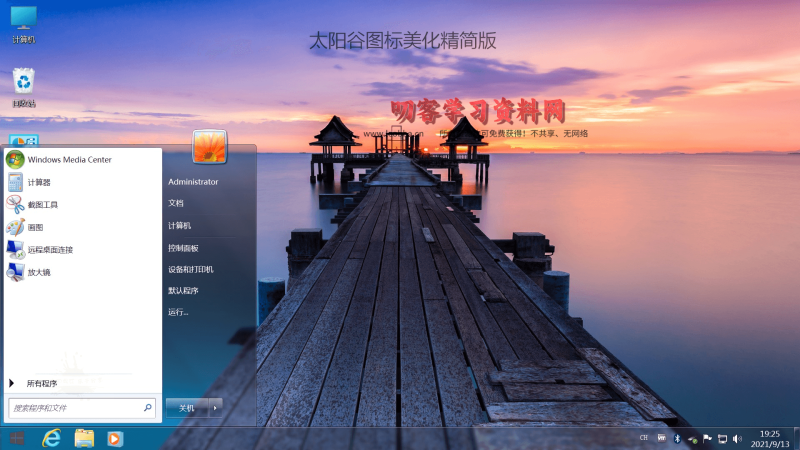Open 控制面板 control panel
The image size is (800, 450).
183,248
